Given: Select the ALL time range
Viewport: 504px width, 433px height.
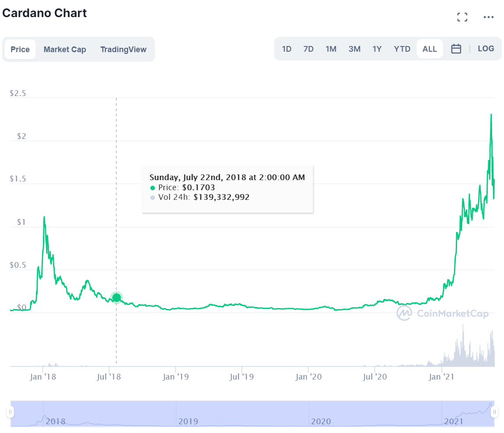Looking at the screenshot, I should 429,49.
